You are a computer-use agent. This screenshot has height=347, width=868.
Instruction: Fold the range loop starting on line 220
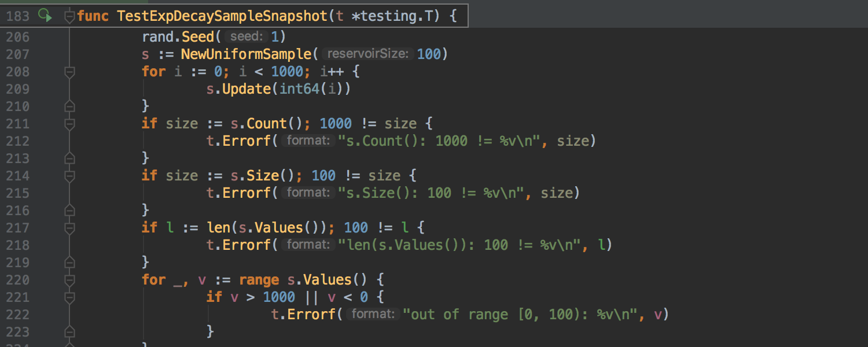tap(69, 280)
